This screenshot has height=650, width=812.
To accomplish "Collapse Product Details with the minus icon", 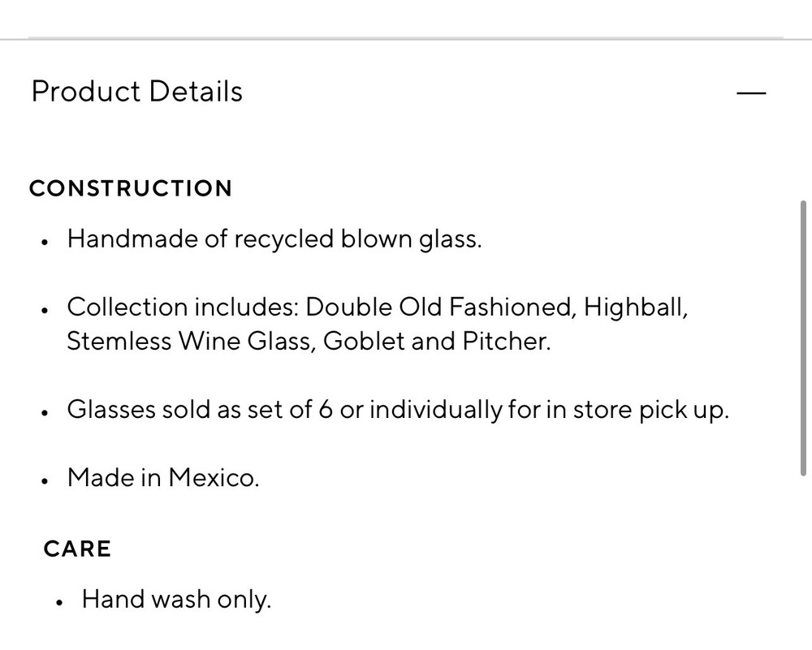I will (751, 93).
